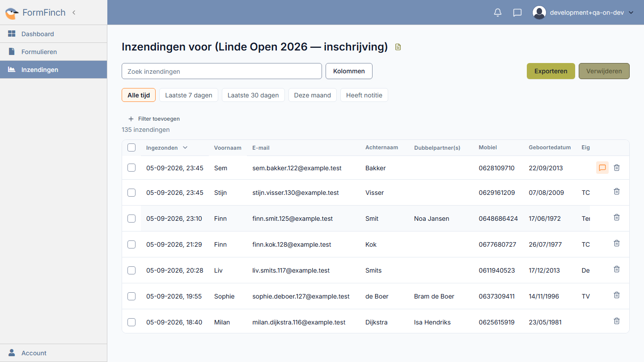The height and width of the screenshot is (362, 644).
Task: Select the Alle tijd filter
Action: (x=139, y=95)
